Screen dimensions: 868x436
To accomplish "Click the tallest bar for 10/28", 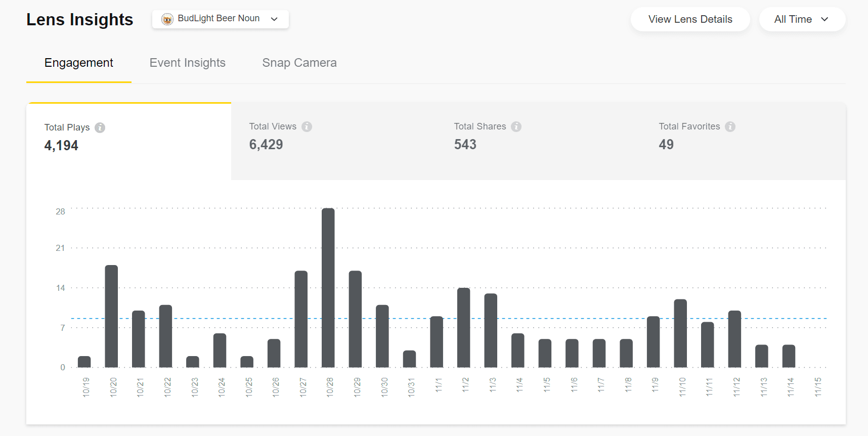I will (x=328, y=287).
